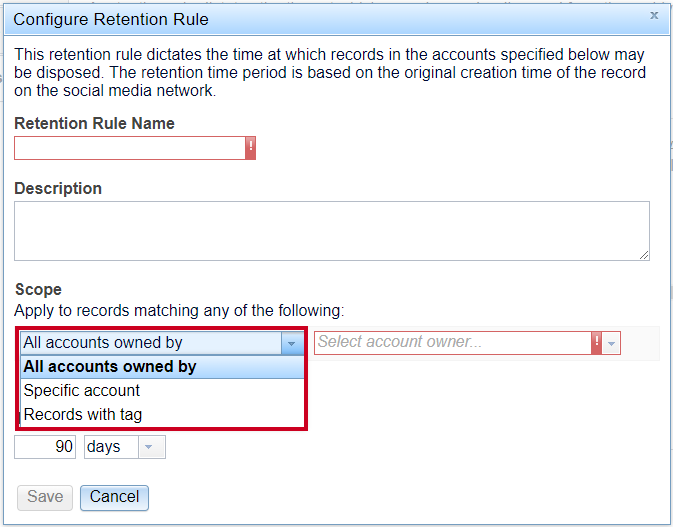Click the Cancel button
This screenshot has width=673, height=527.
coord(114,497)
